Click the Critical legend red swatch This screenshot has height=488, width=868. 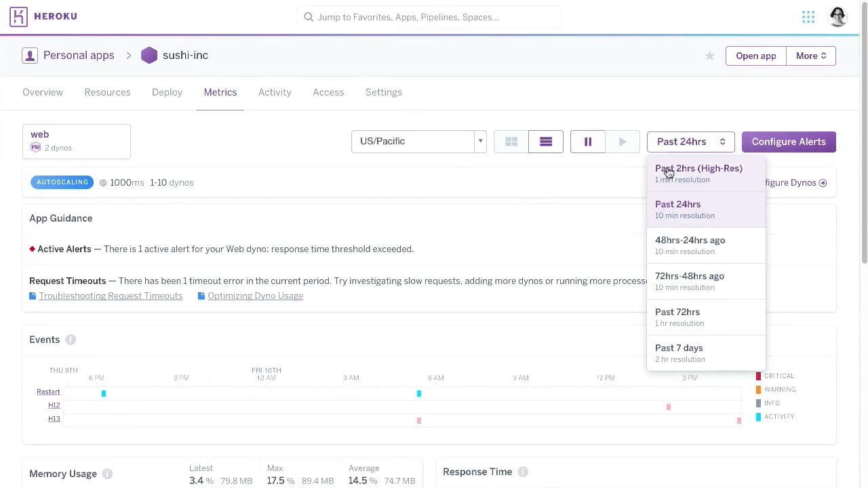coord(758,376)
